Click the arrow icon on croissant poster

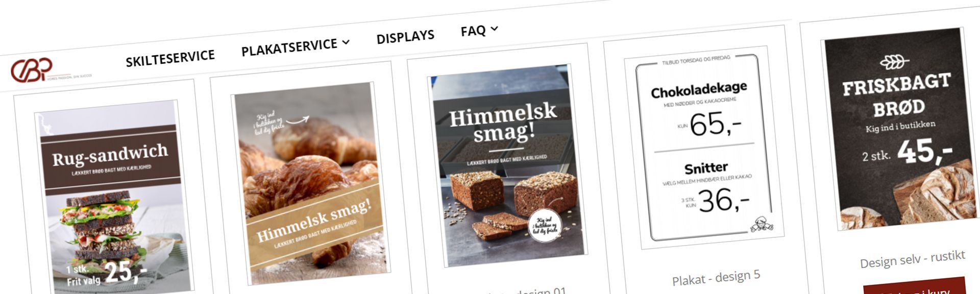(298, 120)
